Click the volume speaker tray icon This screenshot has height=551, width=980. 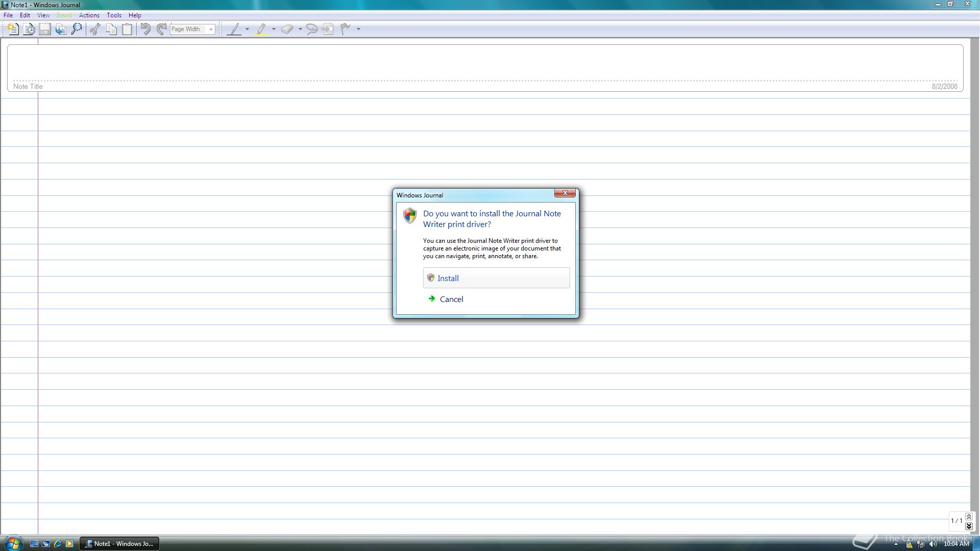[933, 544]
